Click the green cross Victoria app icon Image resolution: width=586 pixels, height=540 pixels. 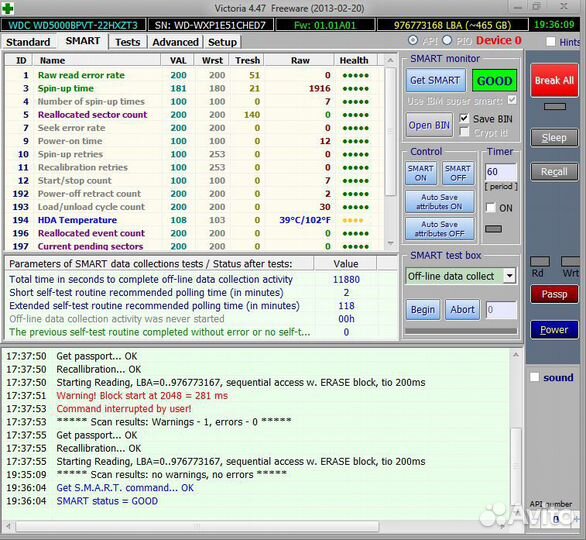(8, 8)
